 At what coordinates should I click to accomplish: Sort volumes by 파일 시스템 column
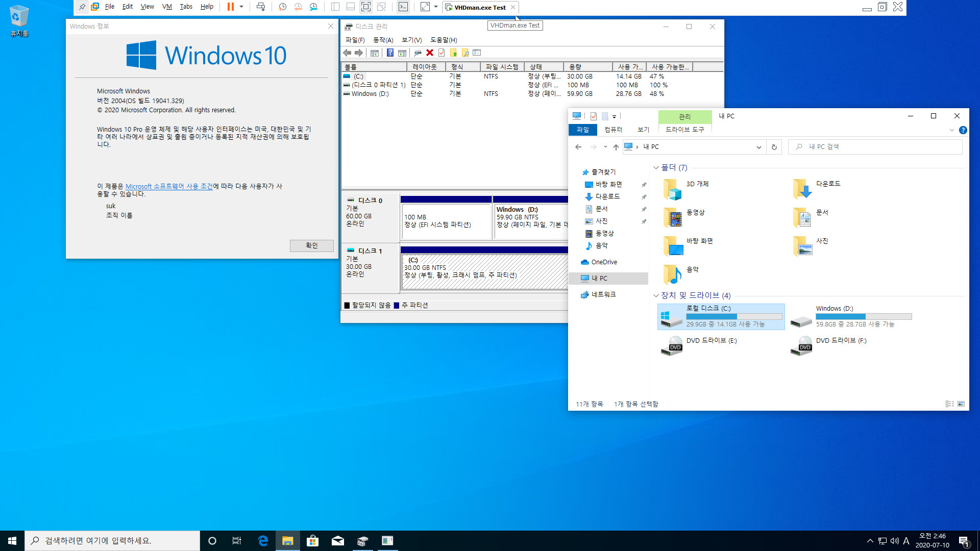pyautogui.click(x=502, y=67)
